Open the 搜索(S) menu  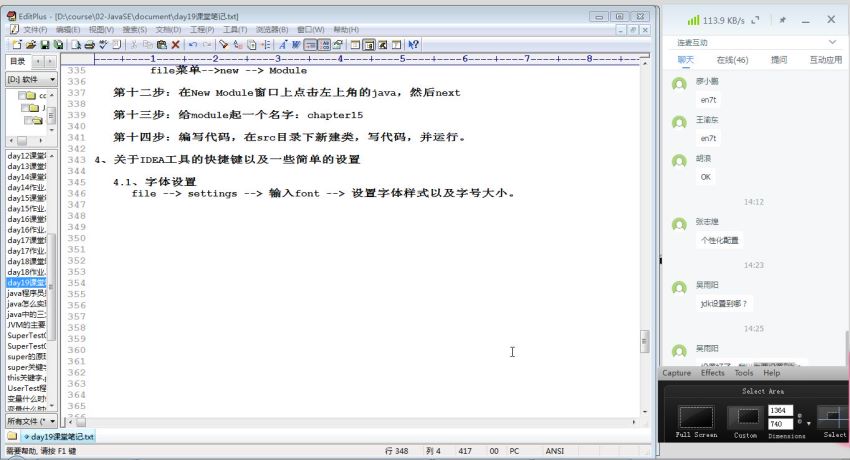click(x=134, y=29)
